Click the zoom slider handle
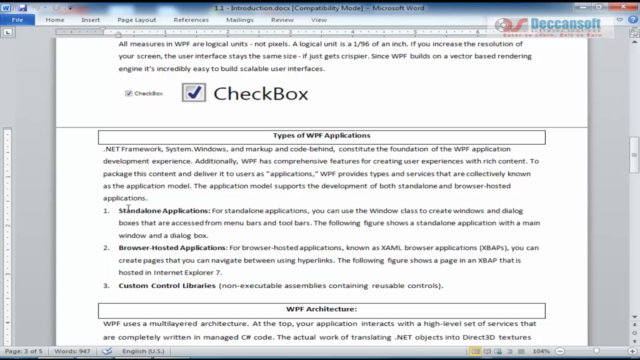Image resolution: width=640 pixels, height=360 pixels. coord(597,351)
